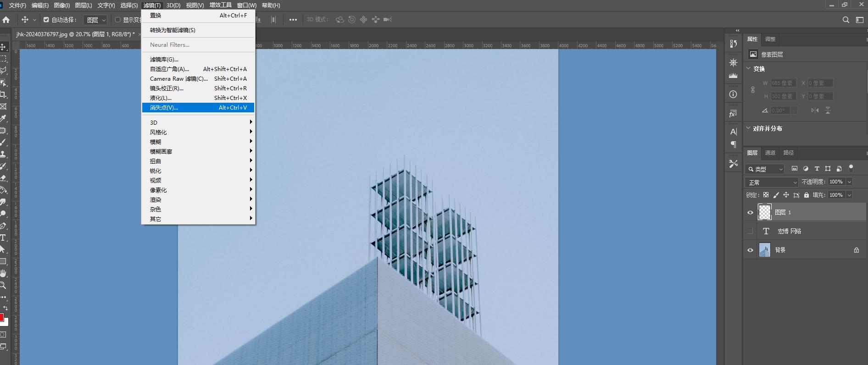Click the flip horizontal icon in Properties panel
The image size is (868, 365).
click(815, 110)
